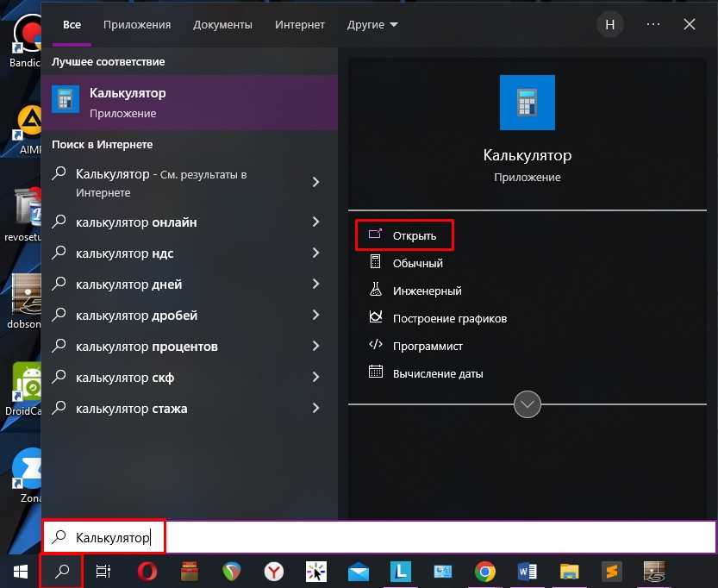
Task: Open Microsoft Word from the taskbar
Action: 527,572
